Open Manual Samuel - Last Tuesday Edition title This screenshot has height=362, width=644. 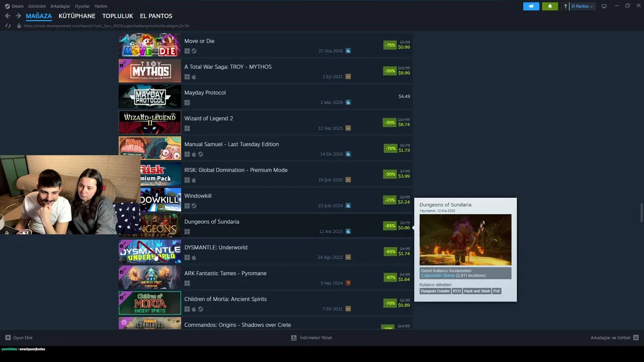coord(231,144)
